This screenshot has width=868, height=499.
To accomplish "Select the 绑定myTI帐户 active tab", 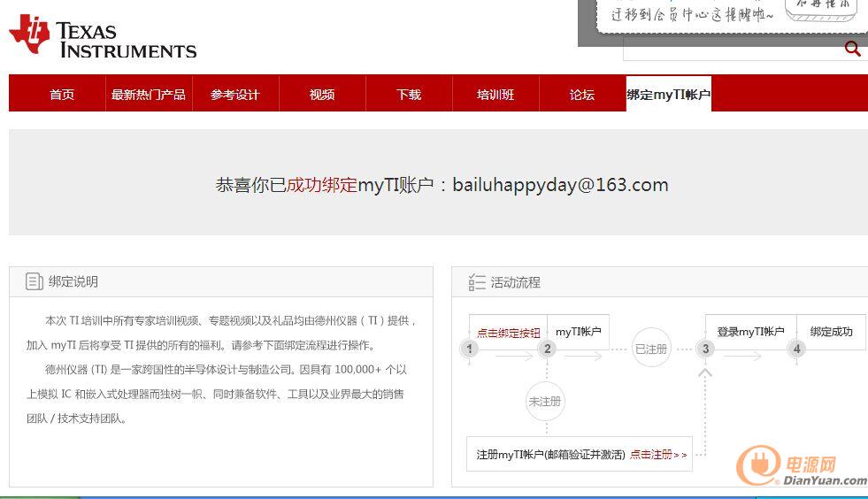I will (669, 94).
